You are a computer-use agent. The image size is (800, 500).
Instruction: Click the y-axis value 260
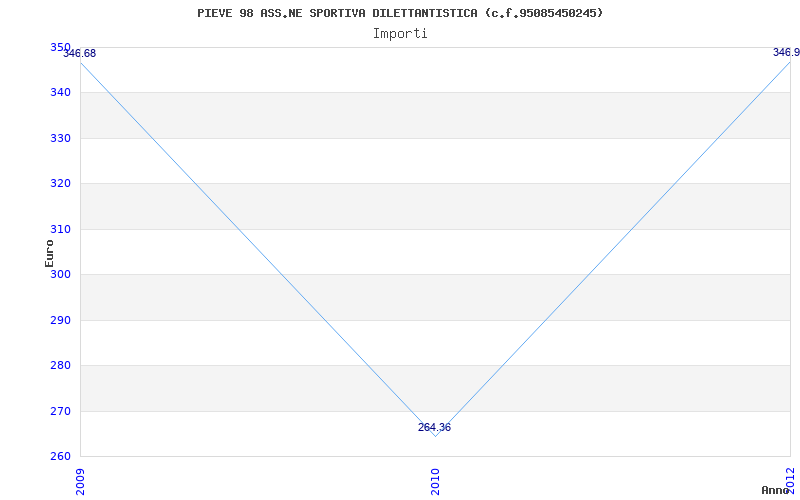coord(60,456)
